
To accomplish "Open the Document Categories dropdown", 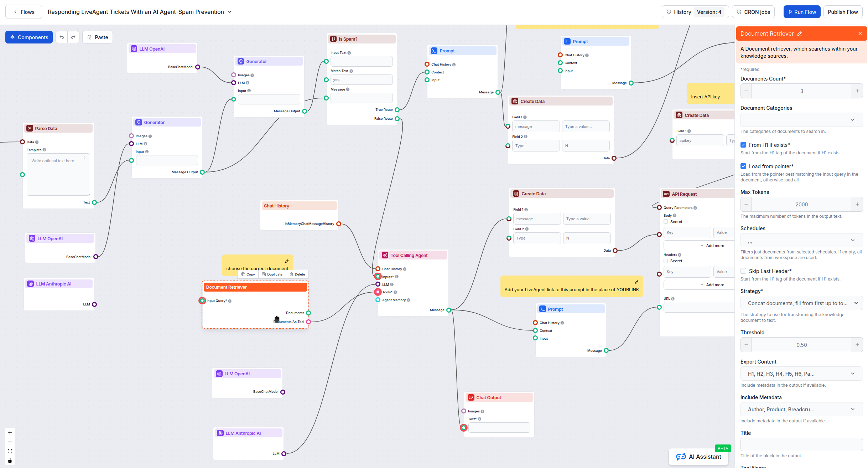I will (801, 120).
